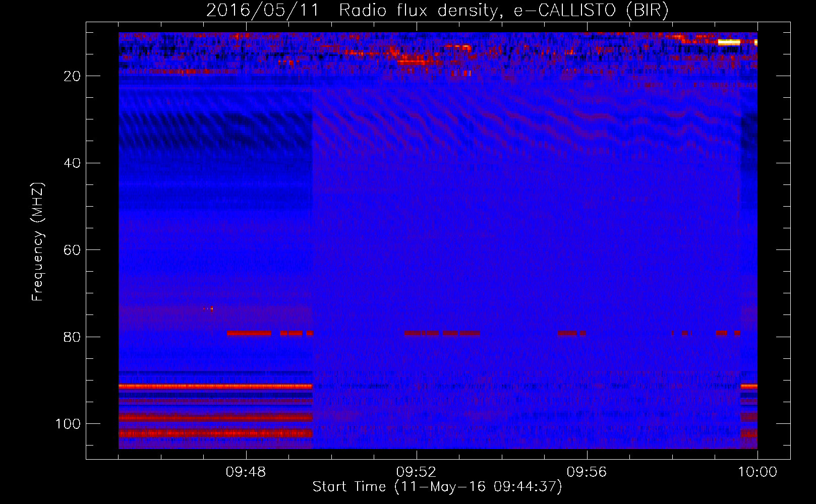This screenshot has width=816, height=504.
Task: Click the 40 frequency tick label
Action: (x=73, y=163)
